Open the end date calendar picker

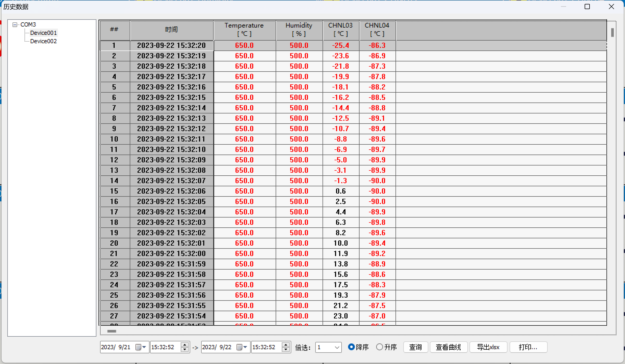tap(242, 347)
